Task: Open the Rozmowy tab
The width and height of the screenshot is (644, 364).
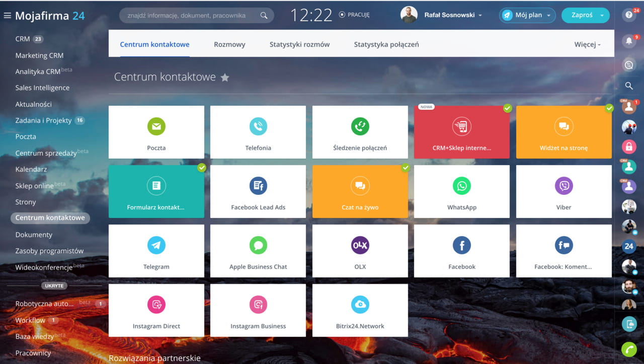Action: click(229, 44)
